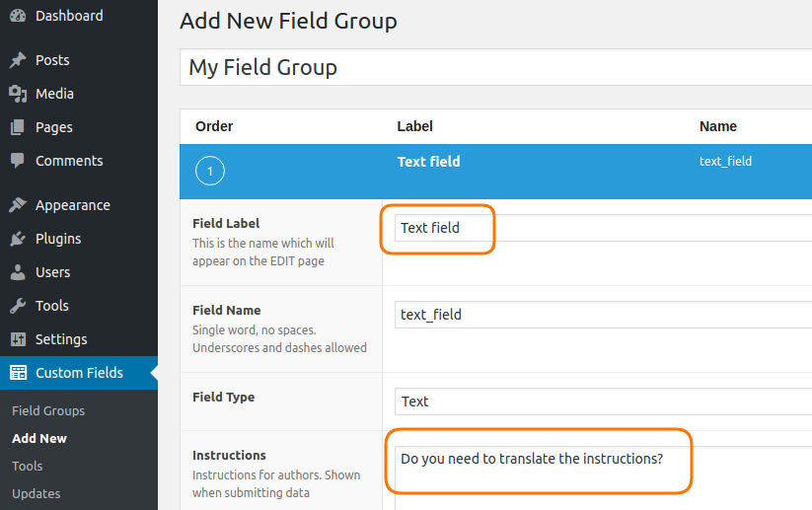Click the Dashboard gauge icon
The image size is (812, 510).
tap(18, 16)
